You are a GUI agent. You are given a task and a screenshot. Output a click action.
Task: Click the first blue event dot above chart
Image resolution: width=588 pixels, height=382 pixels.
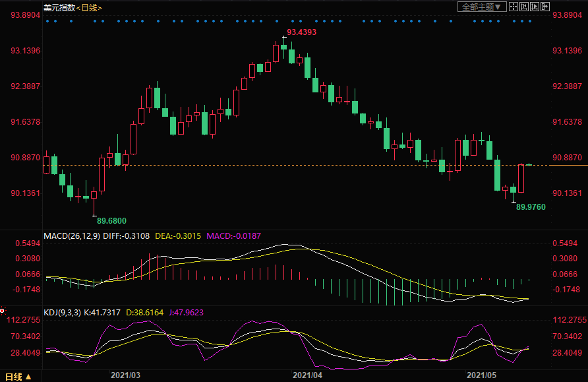(x=47, y=21)
